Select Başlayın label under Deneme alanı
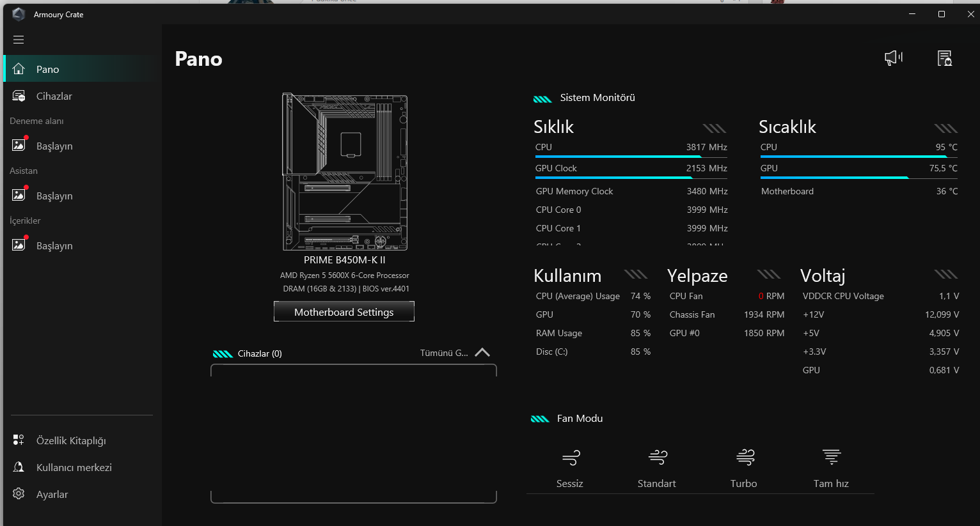This screenshot has height=526, width=980. (x=54, y=146)
